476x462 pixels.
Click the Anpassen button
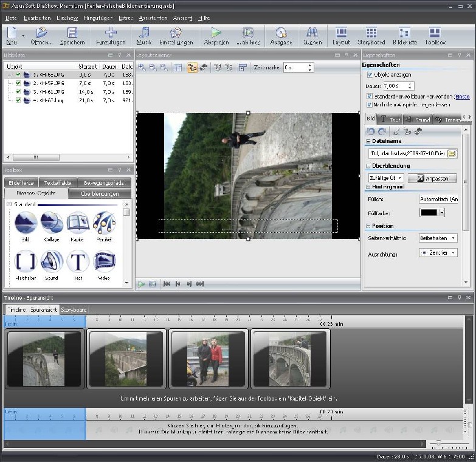pos(432,178)
